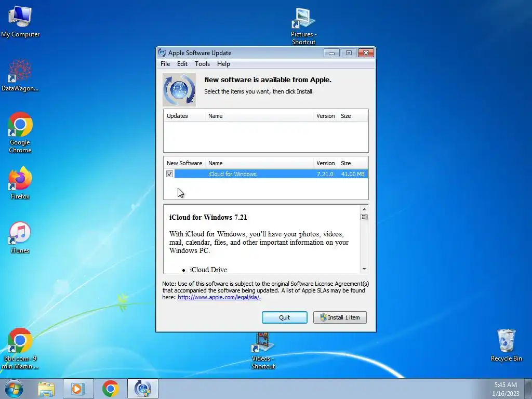Click the Apple Software Update title bar icon
This screenshot has height=399, width=532.
162,52
